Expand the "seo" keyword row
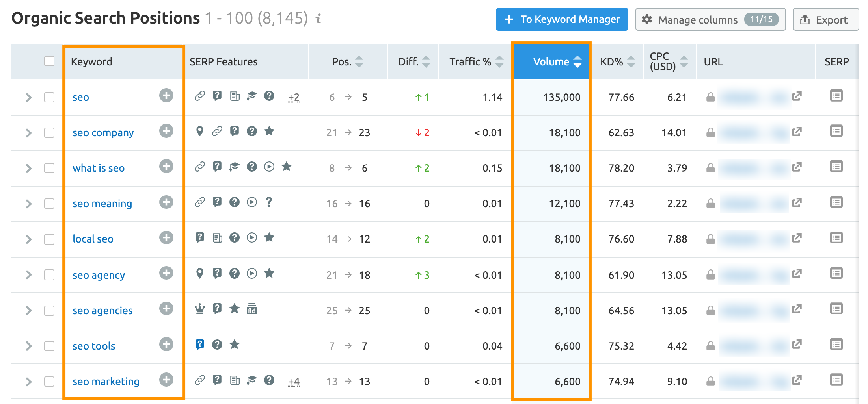This screenshot has height=404, width=868. point(28,97)
